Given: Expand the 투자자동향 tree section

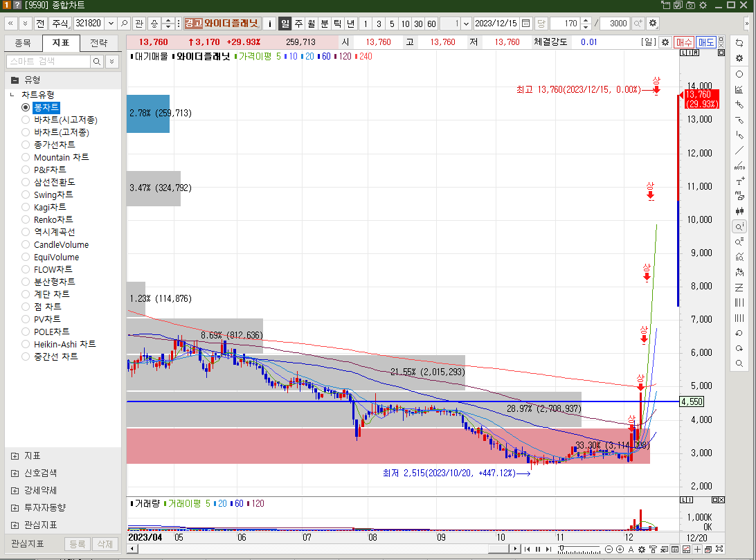Looking at the screenshot, I should 15,508.
